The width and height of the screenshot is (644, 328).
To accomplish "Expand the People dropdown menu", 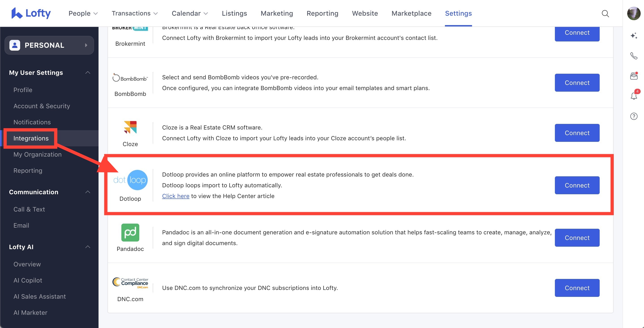I will click(83, 13).
